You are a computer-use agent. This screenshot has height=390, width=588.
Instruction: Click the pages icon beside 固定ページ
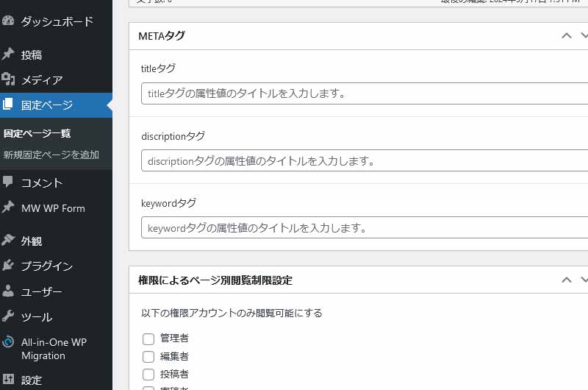tap(8, 104)
